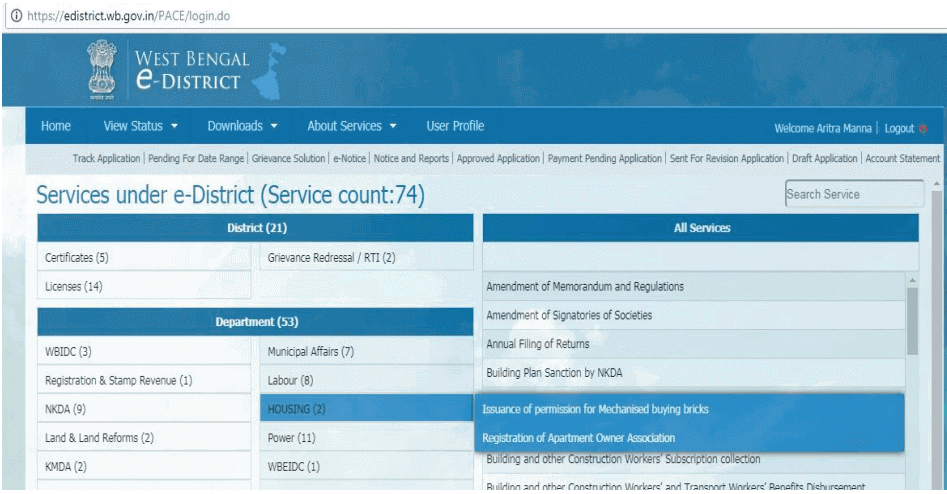Click Services under e-District heading
This screenshot has width=947, height=494.
coord(230,194)
